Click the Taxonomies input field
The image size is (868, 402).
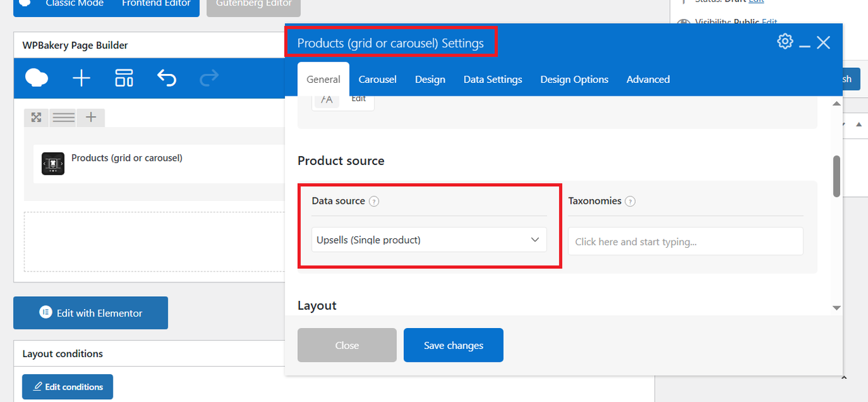point(685,241)
